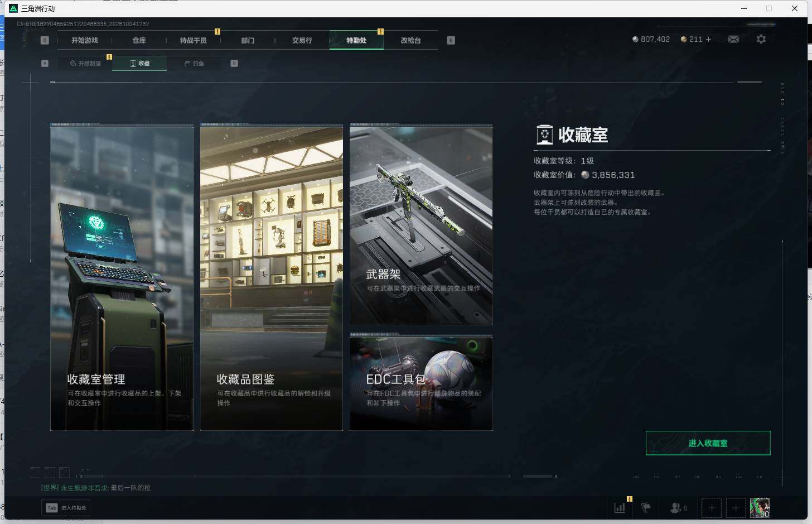Open the 钓鱼 sub-tab

point(194,63)
